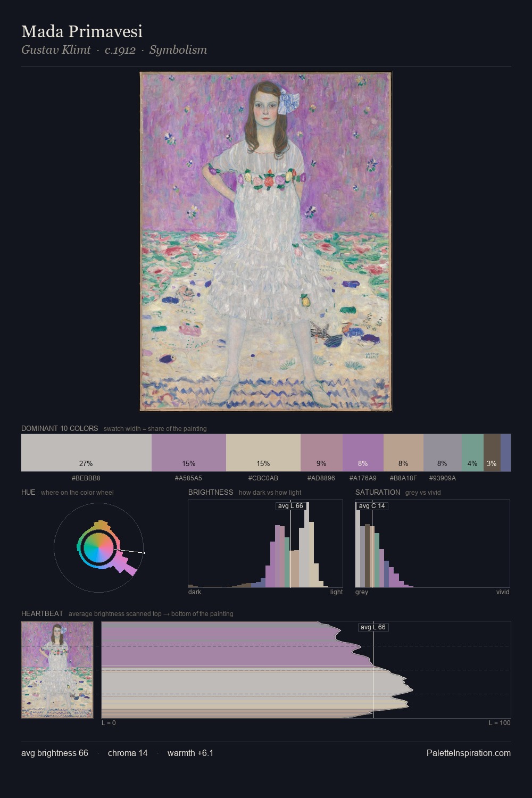Click the purple band of heartbeat chart
This screenshot has height=798, width=532.
[229, 646]
